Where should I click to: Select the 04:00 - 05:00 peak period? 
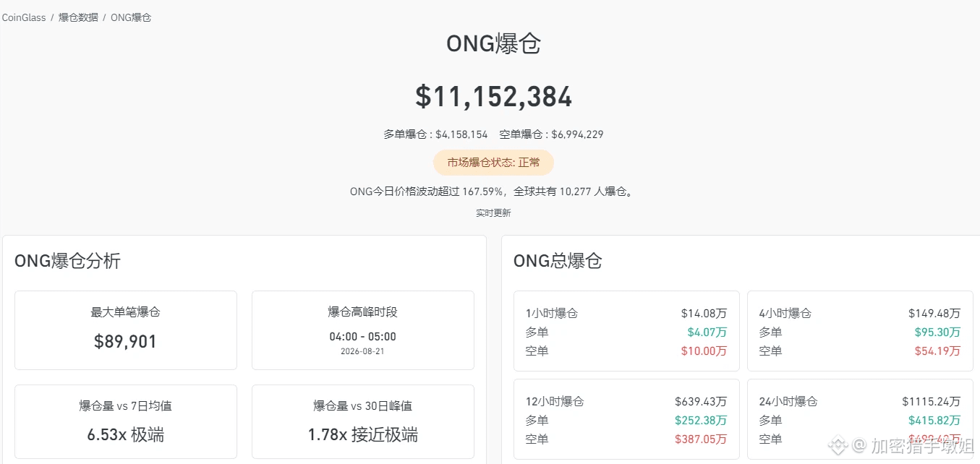362,337
